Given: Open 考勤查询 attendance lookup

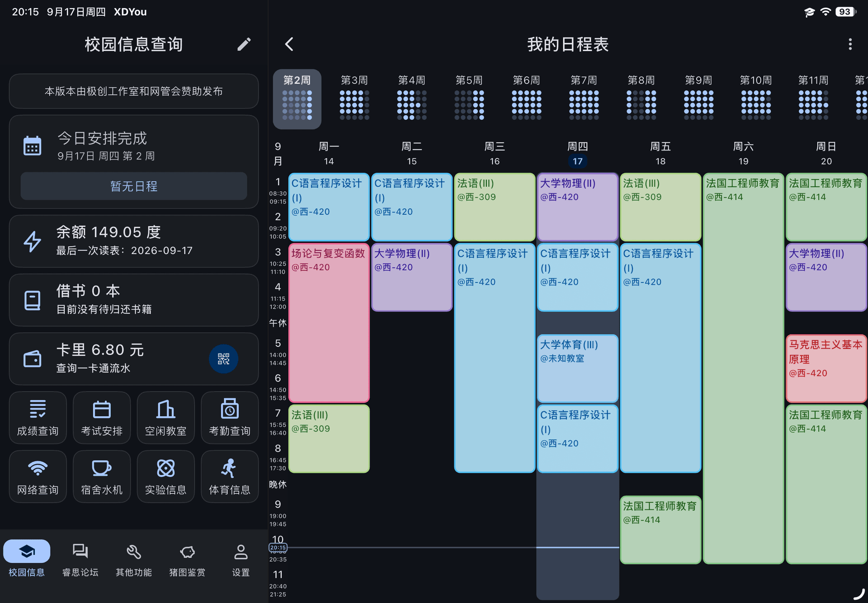Looking at the screenshot, I should [x=230, y=418].
